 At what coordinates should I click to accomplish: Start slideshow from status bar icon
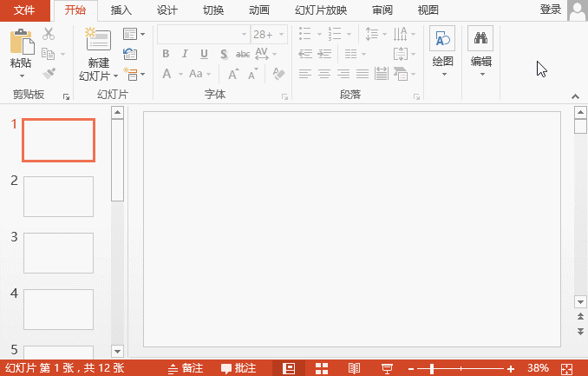[387, 368]
